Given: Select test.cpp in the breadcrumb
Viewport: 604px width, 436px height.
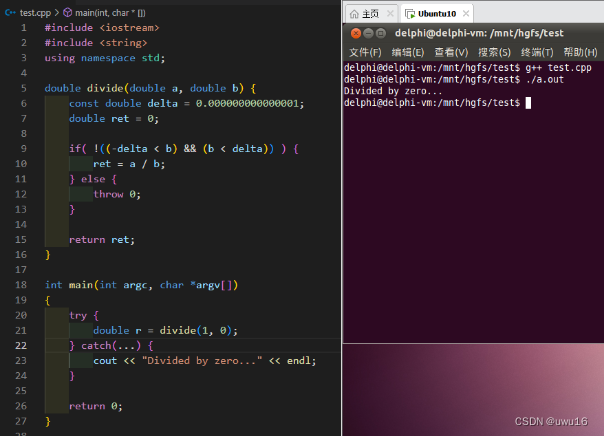Looking at the screenshot, I should [x=35, y=13].
